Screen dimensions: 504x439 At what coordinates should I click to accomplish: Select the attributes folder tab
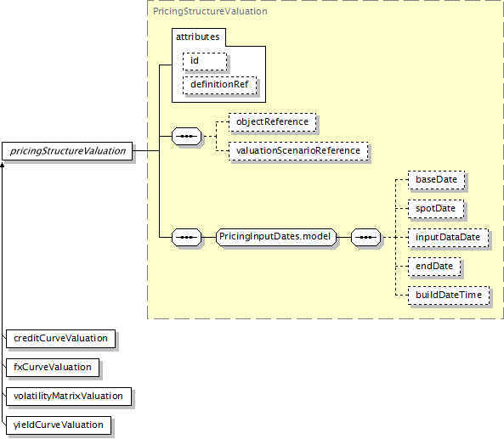click(x=198, y=37)
